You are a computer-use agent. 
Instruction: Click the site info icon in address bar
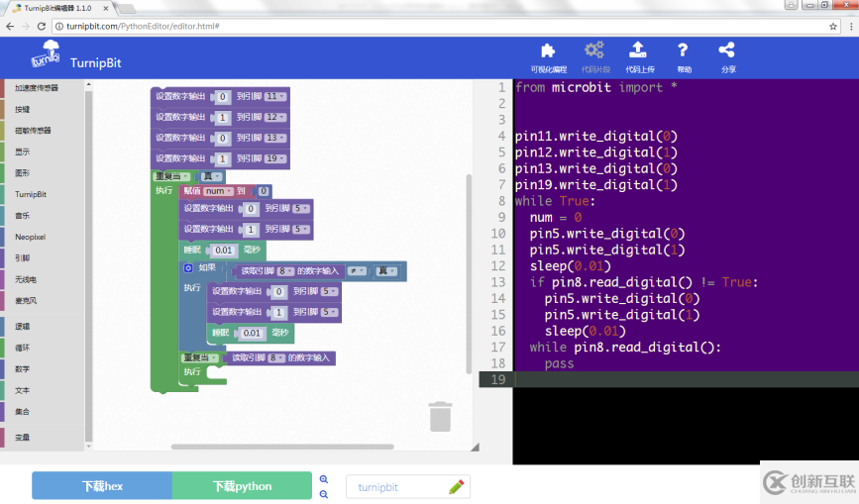click(59, 26)
